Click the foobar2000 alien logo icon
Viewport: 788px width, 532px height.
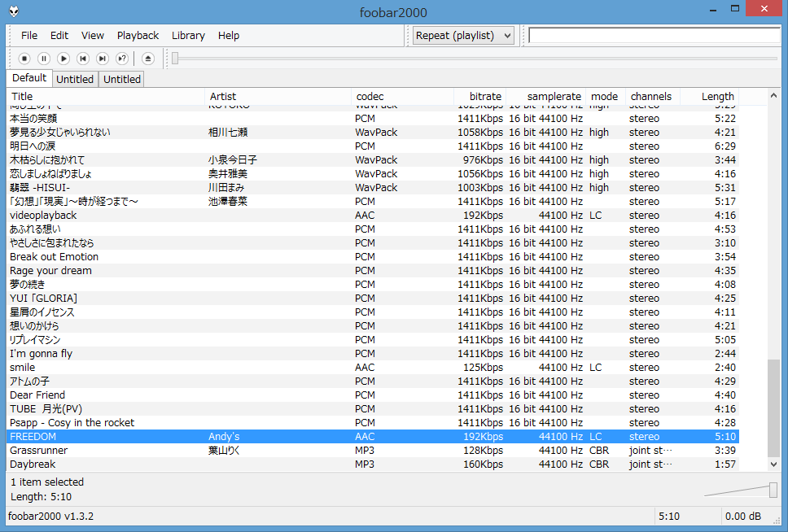coord(14,11)
